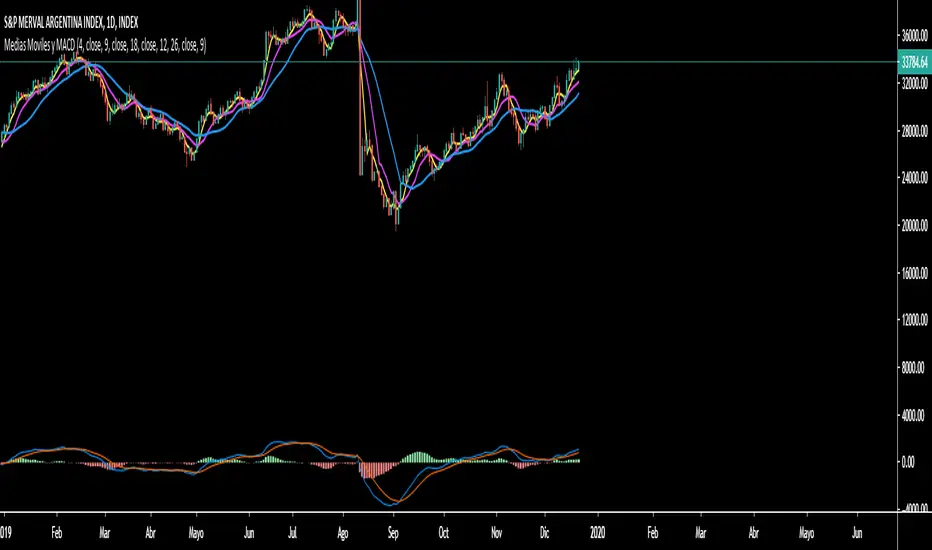Screen dimensions: 932x550
Task: Click the Oct label on time axis
Action: 443,533
